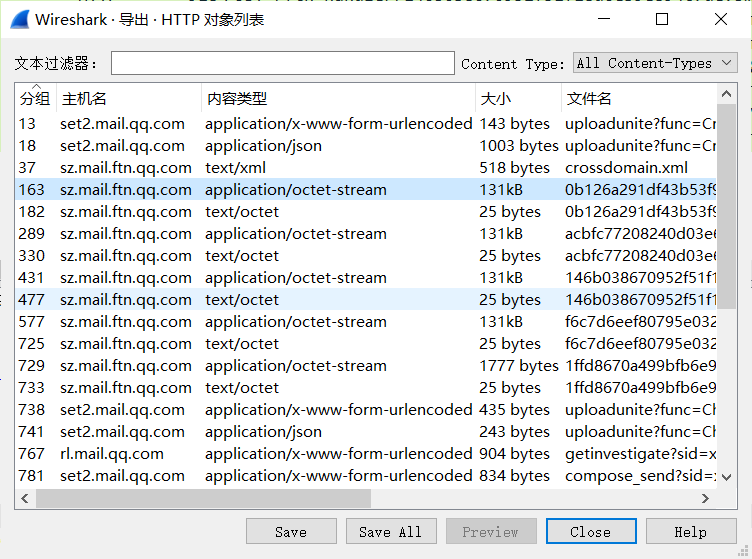The image size is (752, 559).
Task: Select packet 733 text/octet row
Action: (x=366, y=388)
